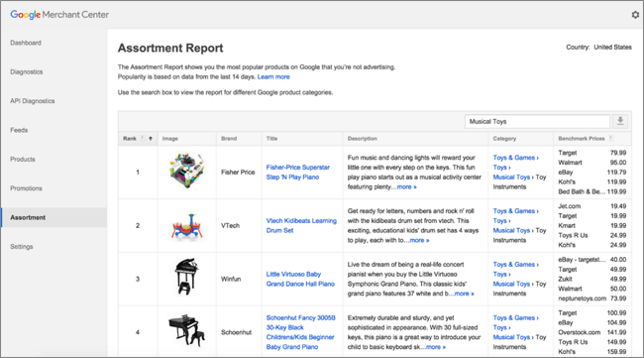Open the Dashboard section

click(26, 43)
